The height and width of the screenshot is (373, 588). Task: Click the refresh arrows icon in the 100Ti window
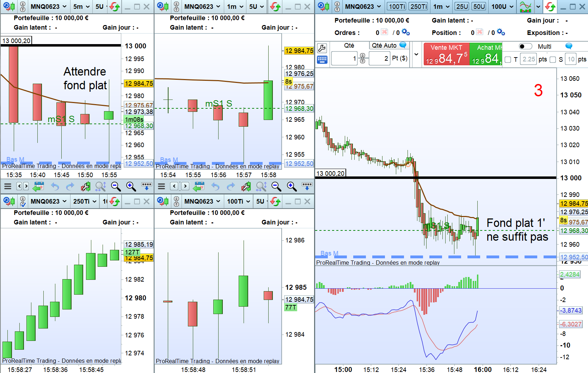[x=275, y=201]
